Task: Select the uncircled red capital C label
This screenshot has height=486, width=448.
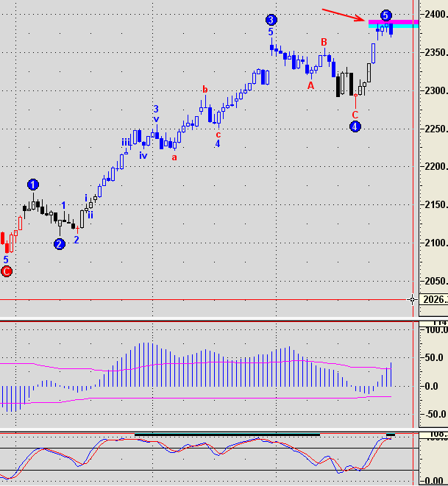Action: (355, 115)
